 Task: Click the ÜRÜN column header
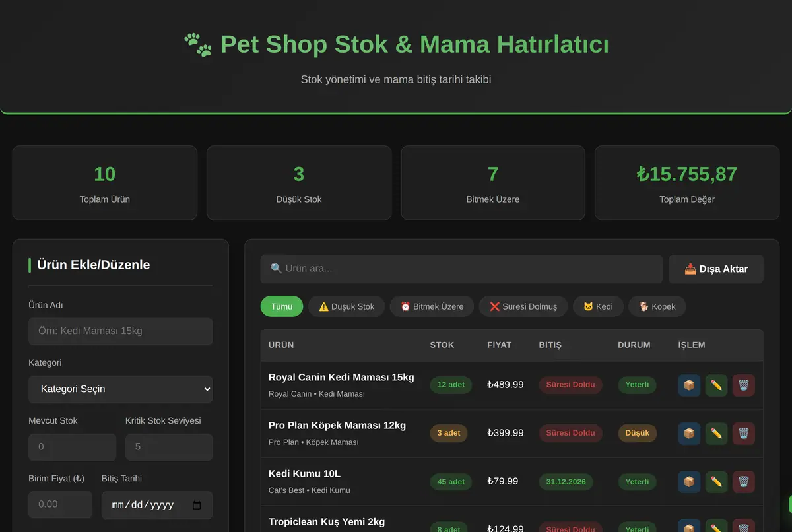(x=281, y=345)
